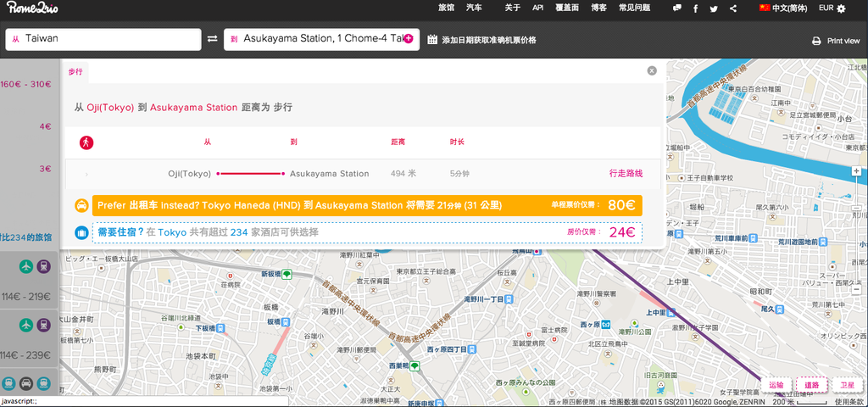
Task: Click the 80€ taxi price
Action: point(621,205)
